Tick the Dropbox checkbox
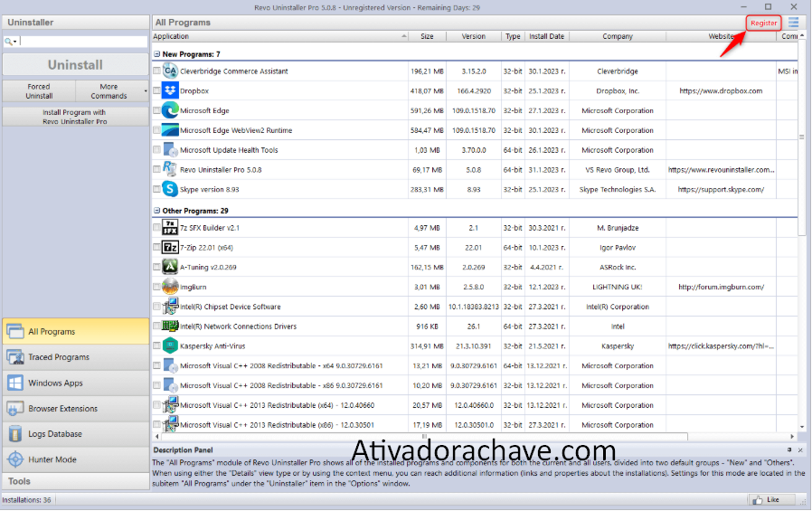This screenshot has height=511, width=812. pyautogui.click(x=156, y=90)
